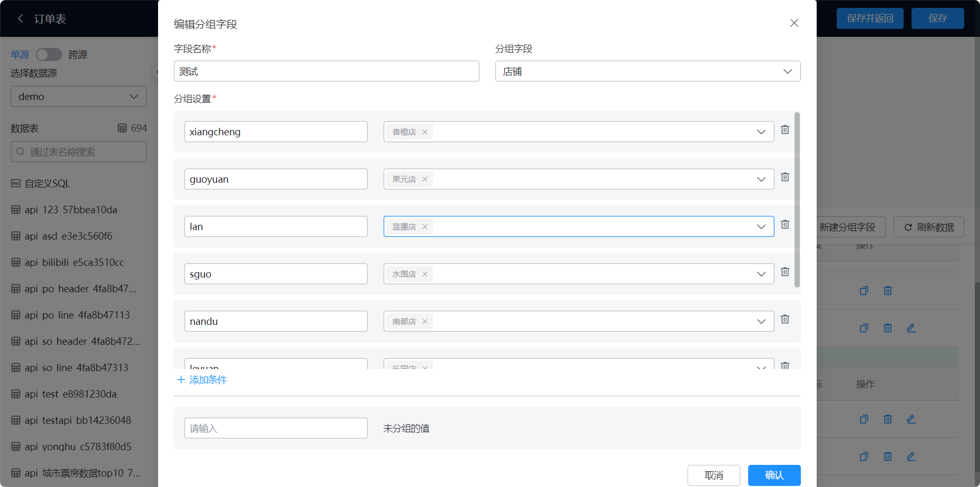Screen dimensions: 980x487
Task: Click the 取消 button
Action: [713, 475]
